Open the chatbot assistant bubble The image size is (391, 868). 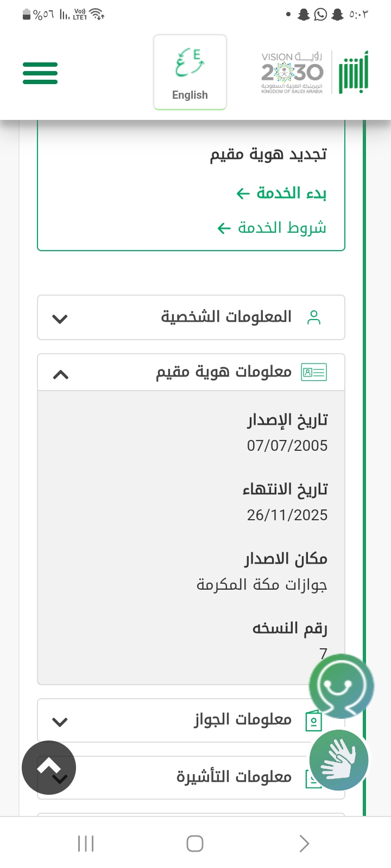pos(341,686)
